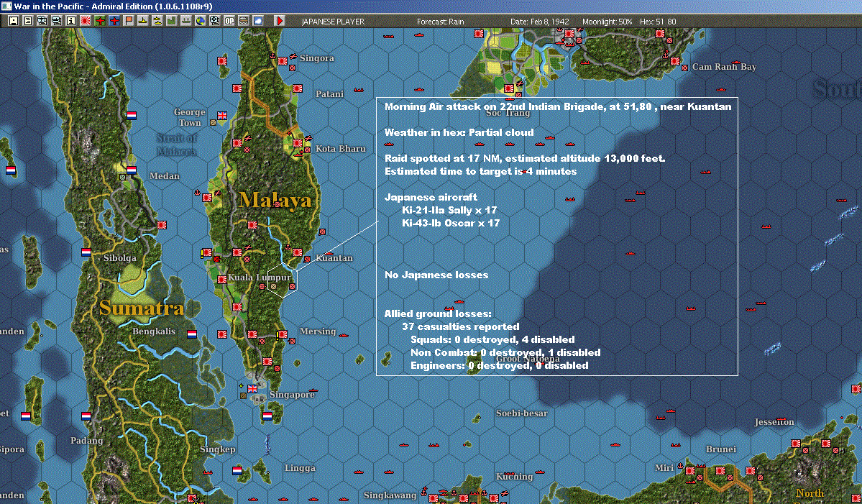Click the Brunei map label
The height and width of the screenshot is (504, 862).
point(720,449)
